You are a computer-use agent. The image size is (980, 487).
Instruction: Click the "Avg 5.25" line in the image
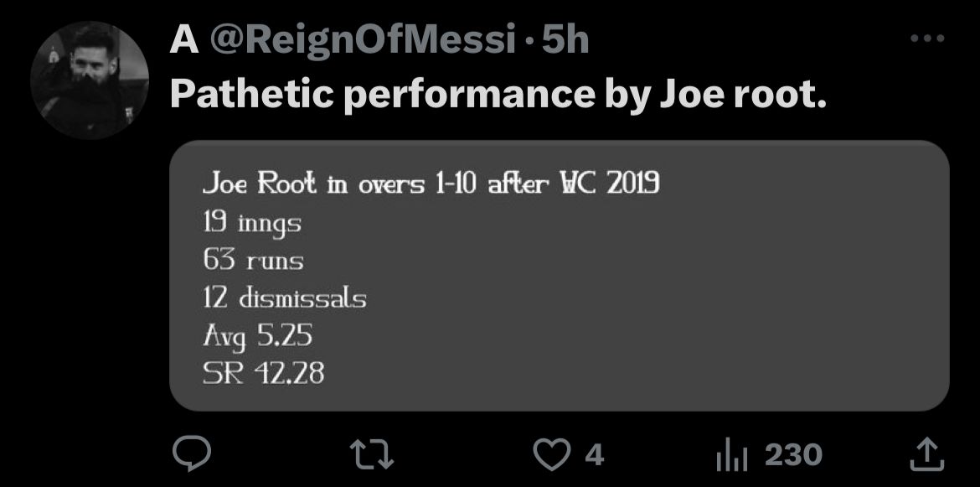[x=257, y=335]
